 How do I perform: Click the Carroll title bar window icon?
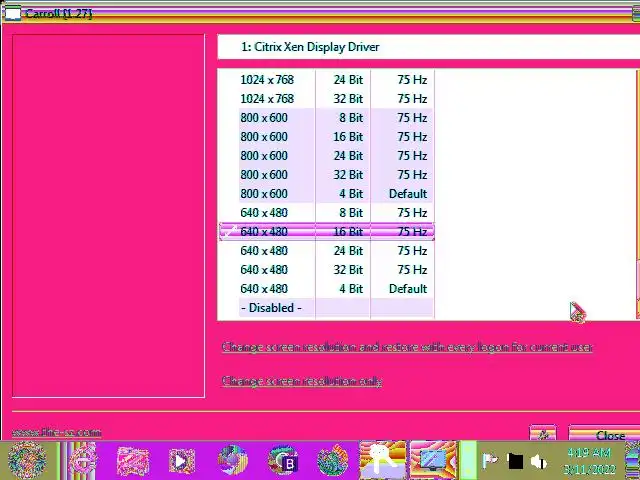point(11,13)
